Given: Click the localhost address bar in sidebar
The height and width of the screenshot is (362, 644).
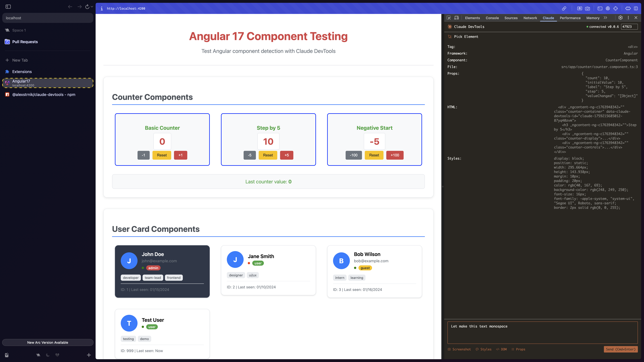Looking at the screenshot, I should [x=48, y=18].
